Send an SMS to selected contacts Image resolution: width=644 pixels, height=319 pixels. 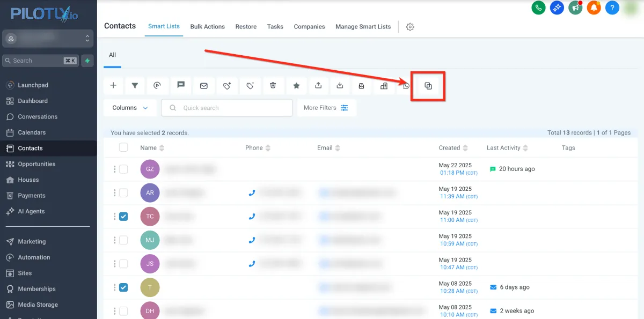pyautogui.click(x=181, y=85)
